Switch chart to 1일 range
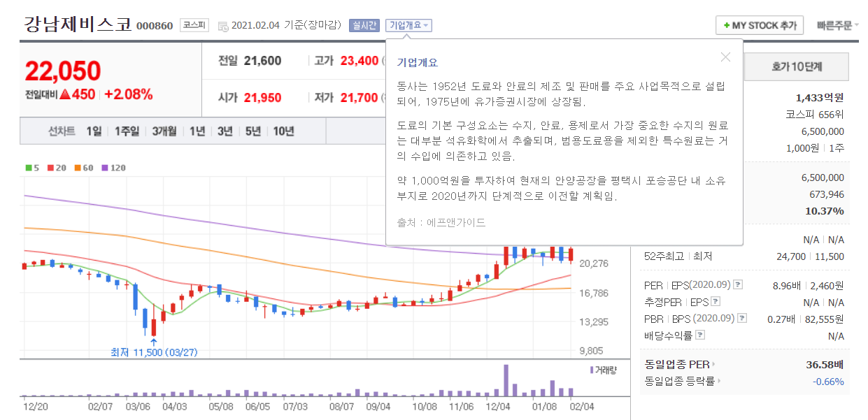The height and width of the screenshot is (420, 868). 94,131
